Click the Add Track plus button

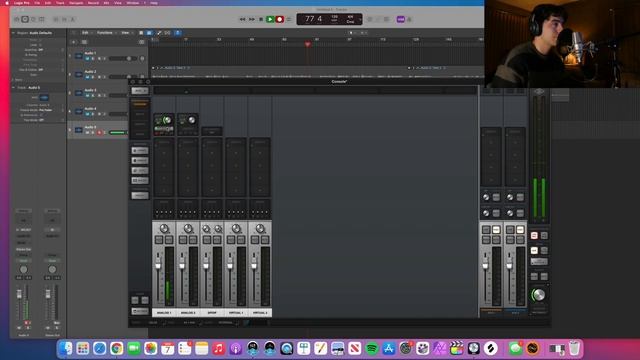coord(74,42)
